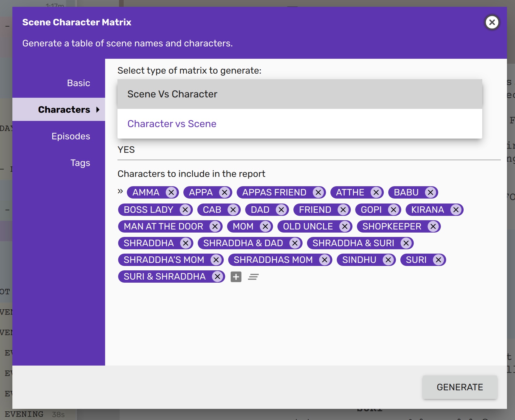
Task: Remove the AMMA character tag
Action: coord(171,192)
